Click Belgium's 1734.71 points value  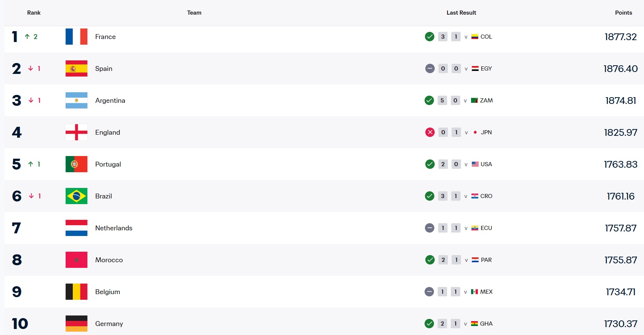pyautogui.click(x=620, y=292)
